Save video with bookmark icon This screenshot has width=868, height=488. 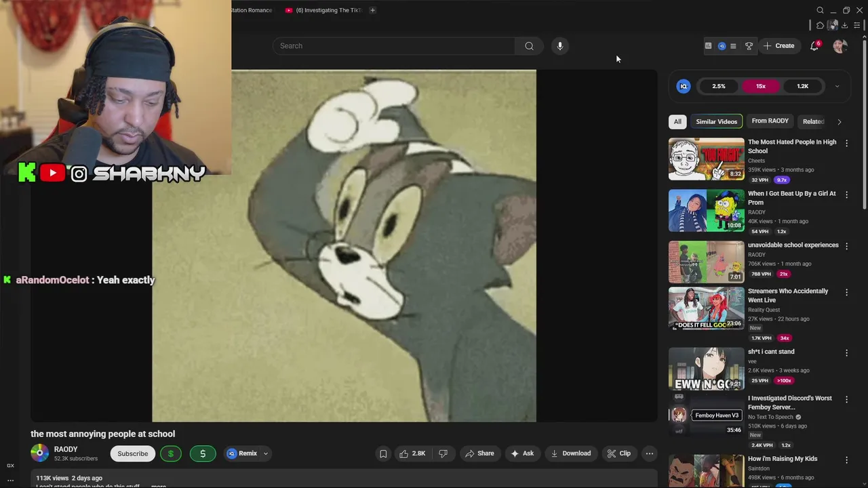tap(383, 453)
